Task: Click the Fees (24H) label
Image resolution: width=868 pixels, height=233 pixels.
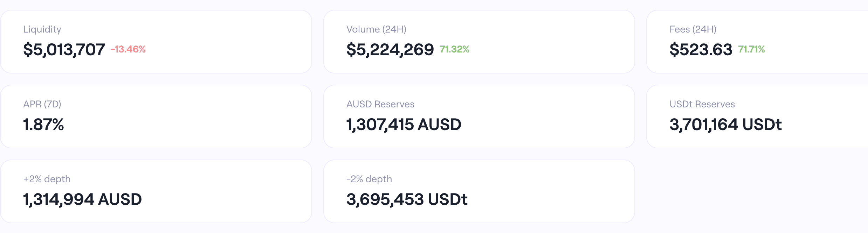Action: click(x=693, y=29)
